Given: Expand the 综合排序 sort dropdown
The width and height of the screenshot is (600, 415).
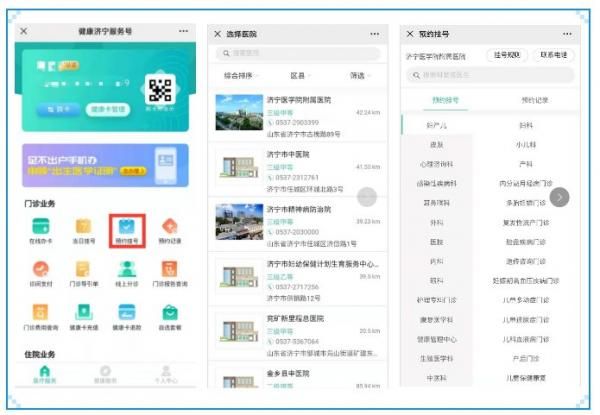Looking at the screenshot, I should (240, 76).
